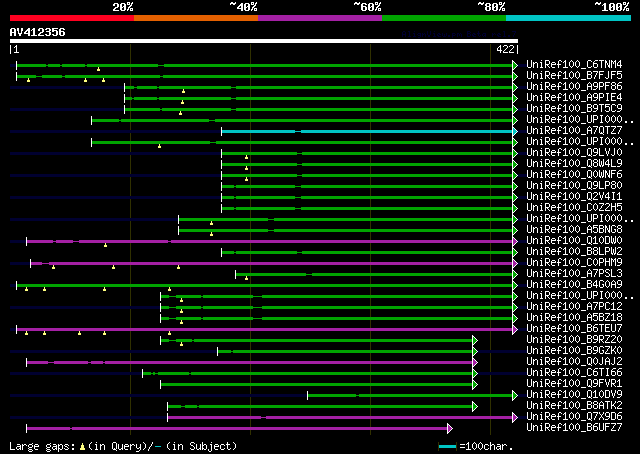Click the yellow gap symbol in the legend
This screenshot has height=454, width=640.
[82, 447]
